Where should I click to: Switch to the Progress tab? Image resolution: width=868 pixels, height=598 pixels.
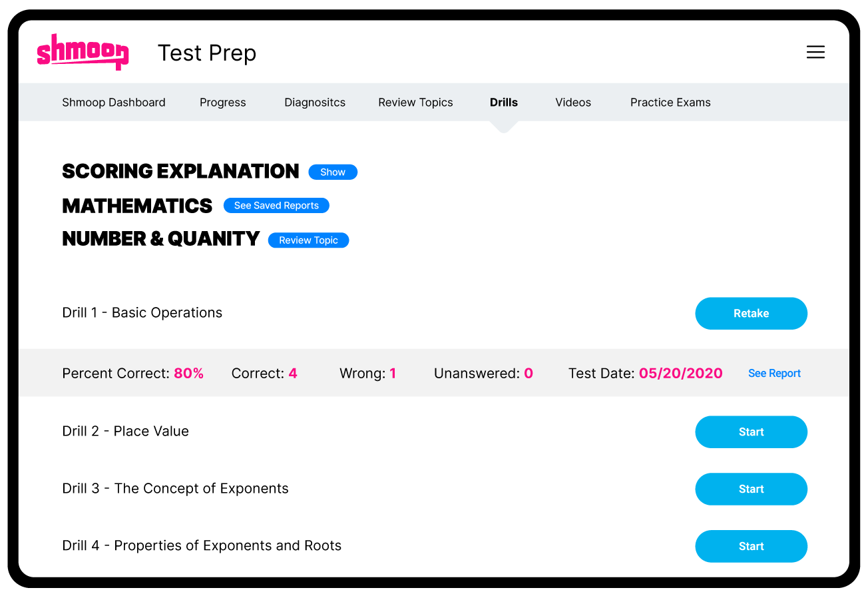coord(223,103)
